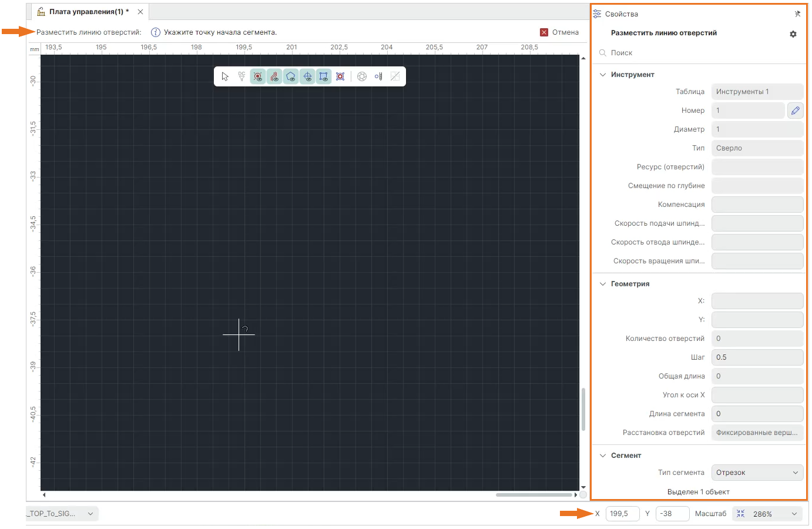Open the Масштаб zoom percentage dropdown
The width and height of the screenshot is (812, 529).
(794, 514)
